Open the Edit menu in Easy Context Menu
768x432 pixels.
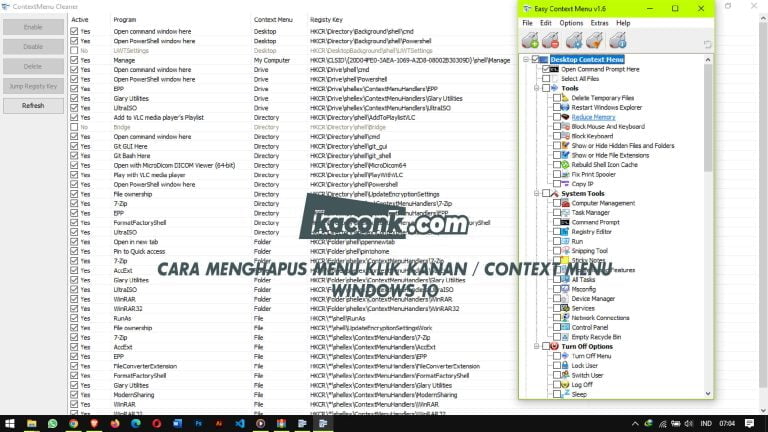pos(546,23)
